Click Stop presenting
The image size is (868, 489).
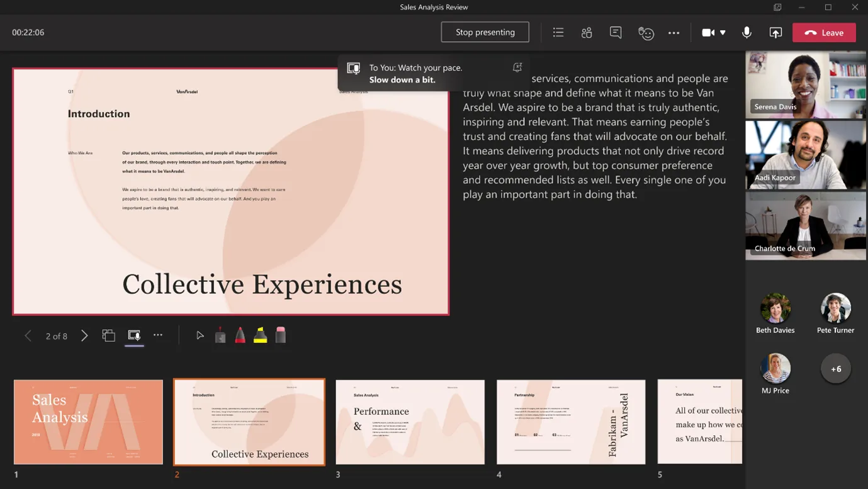point(485,31)
